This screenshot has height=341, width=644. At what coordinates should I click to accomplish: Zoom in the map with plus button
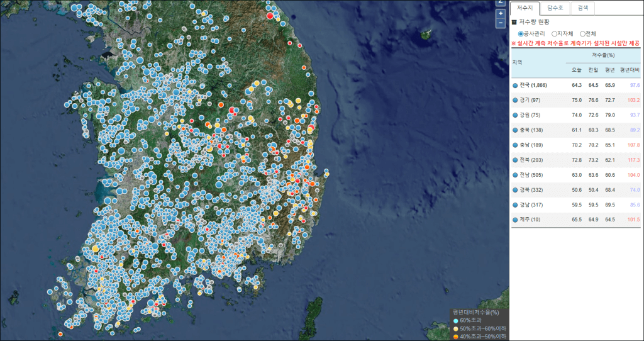click(x=501, y=13)
